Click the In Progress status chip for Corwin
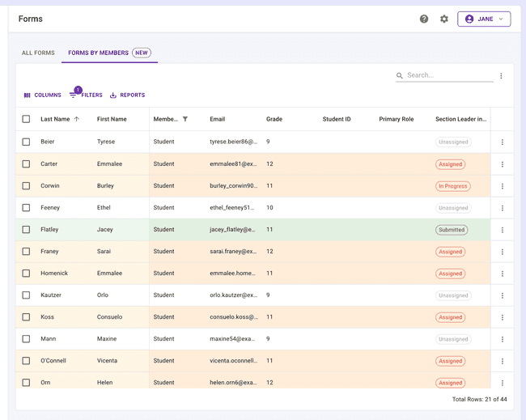 (453, 186)
